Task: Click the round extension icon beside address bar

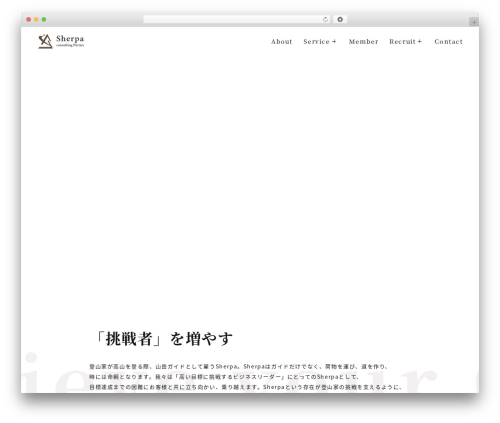Action: pyautogui.click(x=340, y=19)
